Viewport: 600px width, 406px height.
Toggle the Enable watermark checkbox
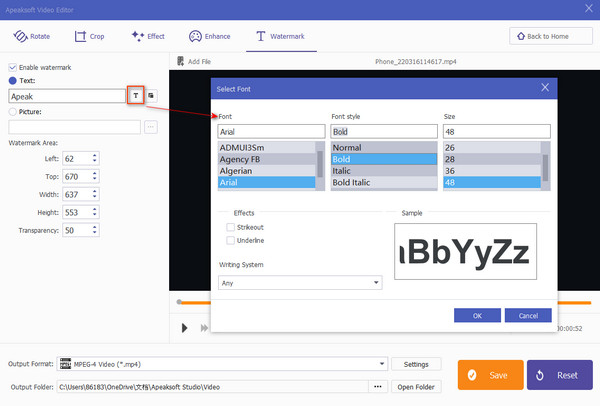(x=13, y=67)
